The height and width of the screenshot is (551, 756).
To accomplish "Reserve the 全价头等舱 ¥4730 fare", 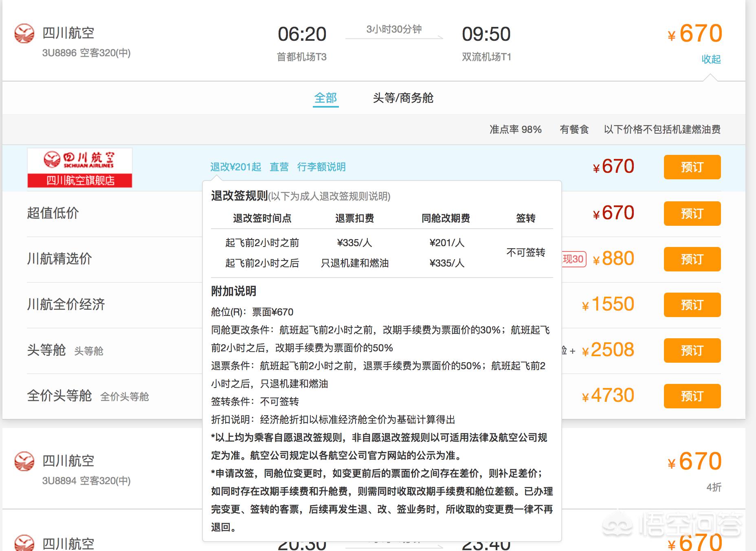I will point(692,395).
